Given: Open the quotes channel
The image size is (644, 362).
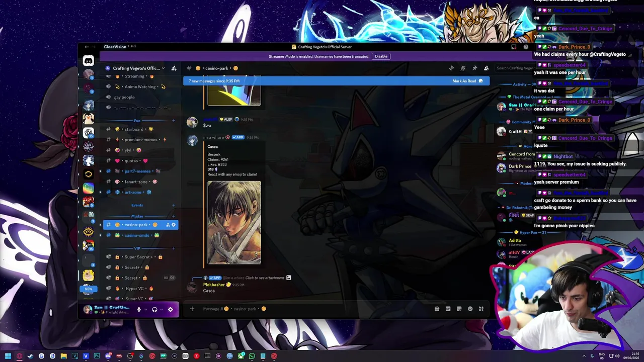Looking at the screenshot, I should coord(140,161).
